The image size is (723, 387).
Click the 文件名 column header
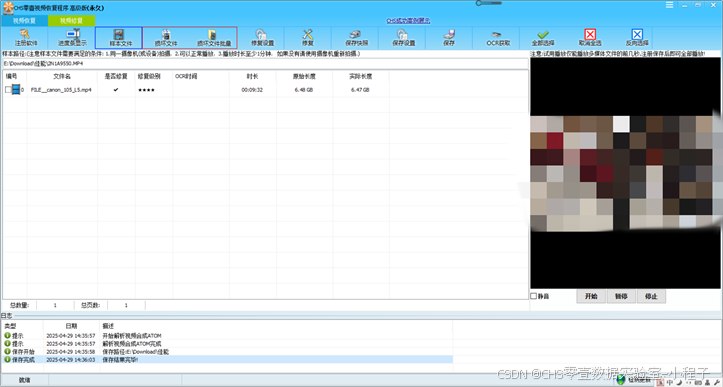coord(62,76)
